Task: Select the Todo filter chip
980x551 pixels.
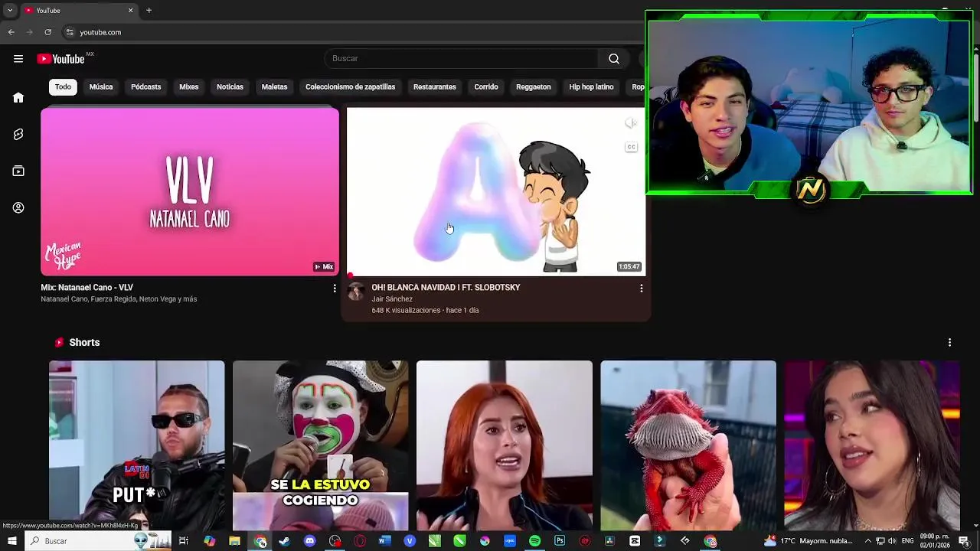Action: coord(63,87)
